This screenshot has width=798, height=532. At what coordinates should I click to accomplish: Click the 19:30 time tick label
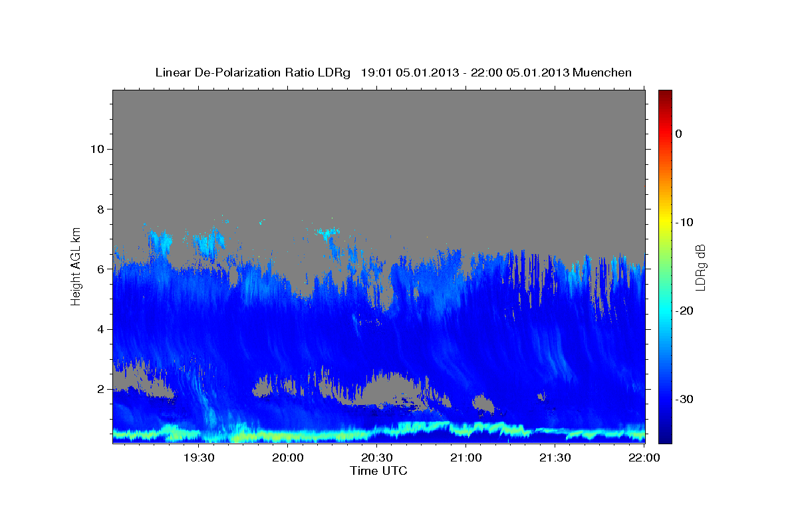[x=198, y=458]
